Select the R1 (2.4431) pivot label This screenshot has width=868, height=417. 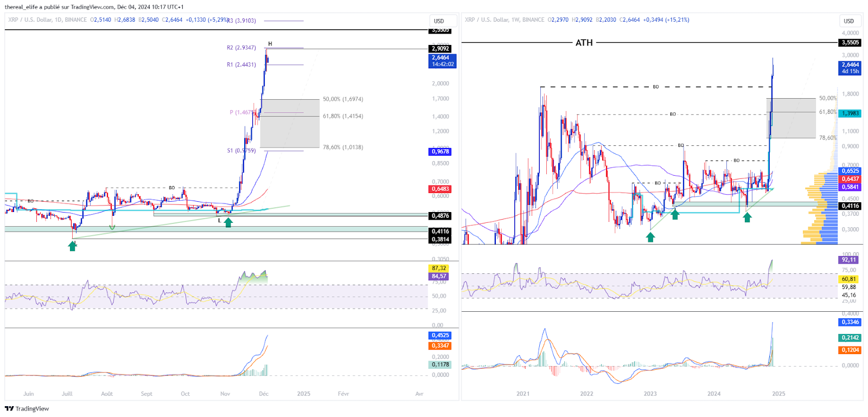click(241, 65)
